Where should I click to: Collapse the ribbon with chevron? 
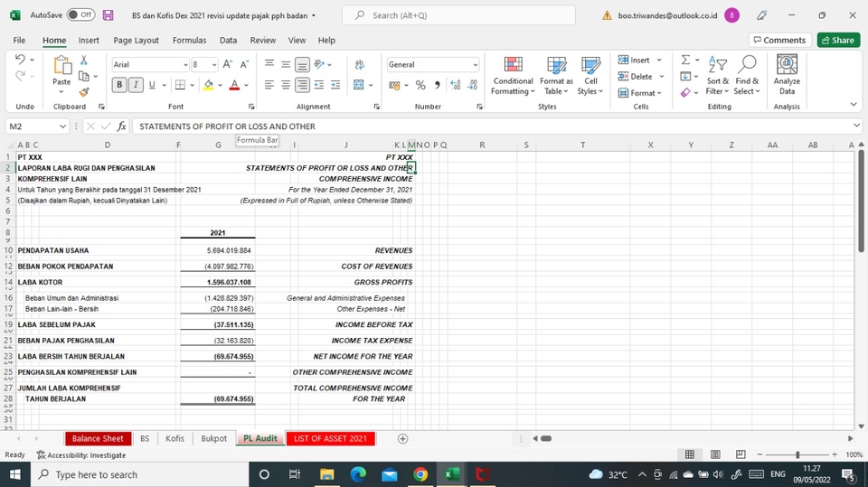pyautogui.click(x=853, y=104)
